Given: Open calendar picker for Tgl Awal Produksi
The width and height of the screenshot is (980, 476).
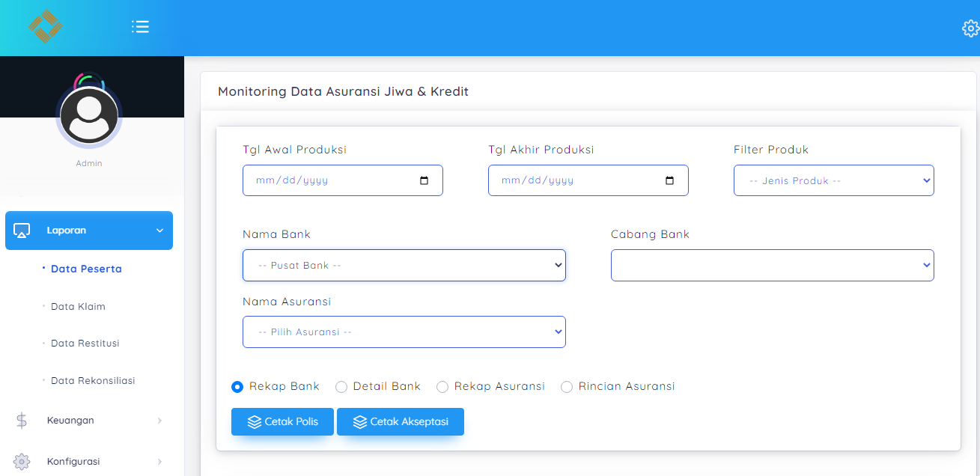Looking at the screenshot, I should click(424, 180).
